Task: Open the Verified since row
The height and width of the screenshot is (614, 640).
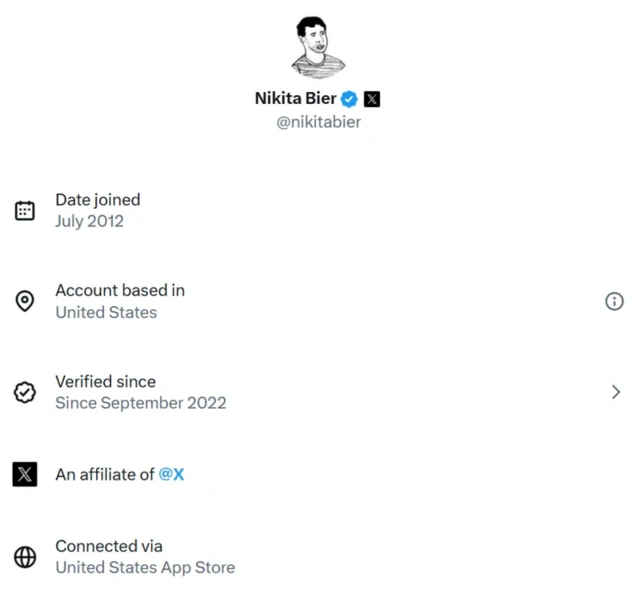Action: pyautogui.click(x=105, y=381)
